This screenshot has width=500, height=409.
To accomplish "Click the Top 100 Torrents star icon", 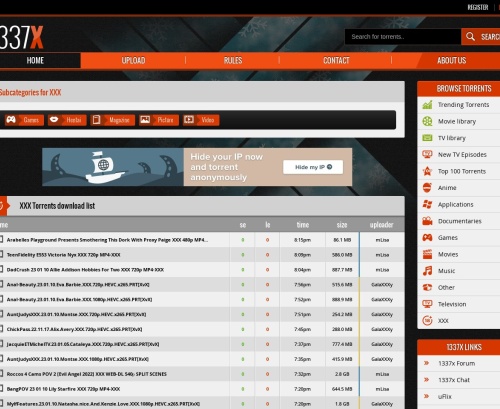I will (427, 171).
